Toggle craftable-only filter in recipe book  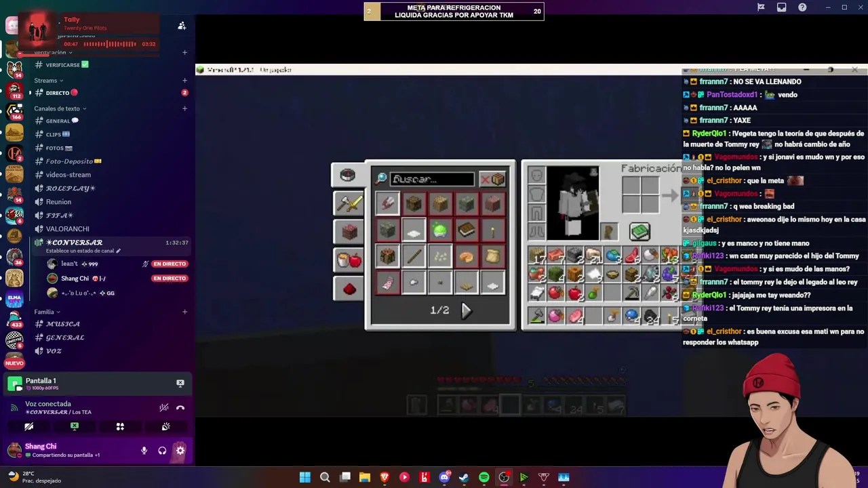493,179
